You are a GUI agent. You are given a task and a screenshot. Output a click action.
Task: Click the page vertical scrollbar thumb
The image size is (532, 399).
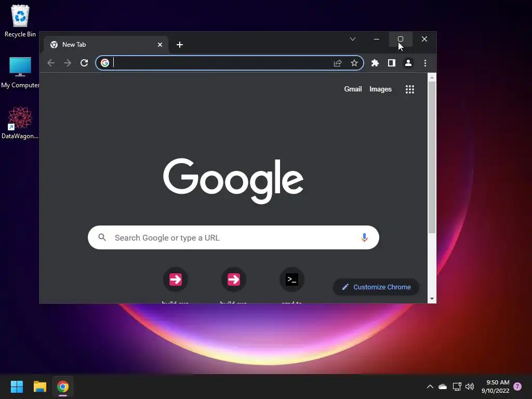[432, 157]
